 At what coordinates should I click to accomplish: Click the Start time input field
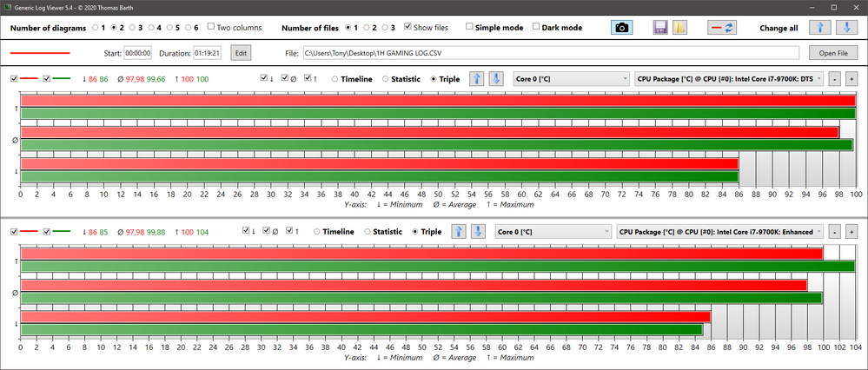point(139,53)
